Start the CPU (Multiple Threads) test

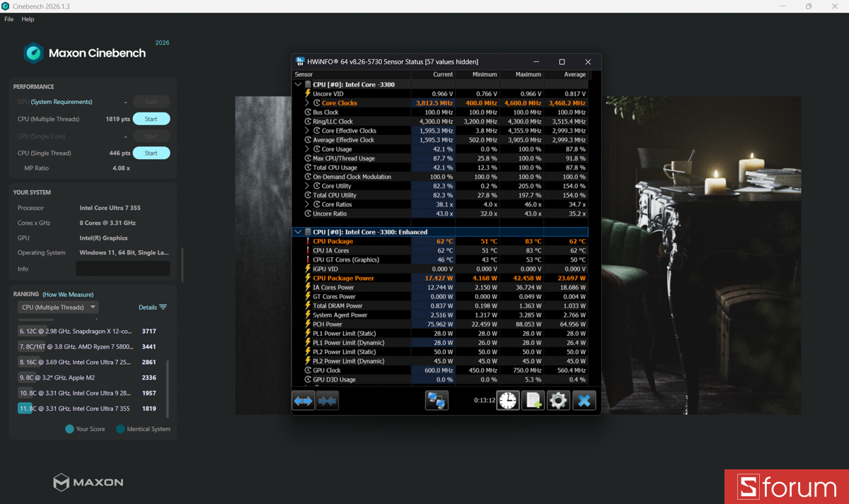click(151, 119)
